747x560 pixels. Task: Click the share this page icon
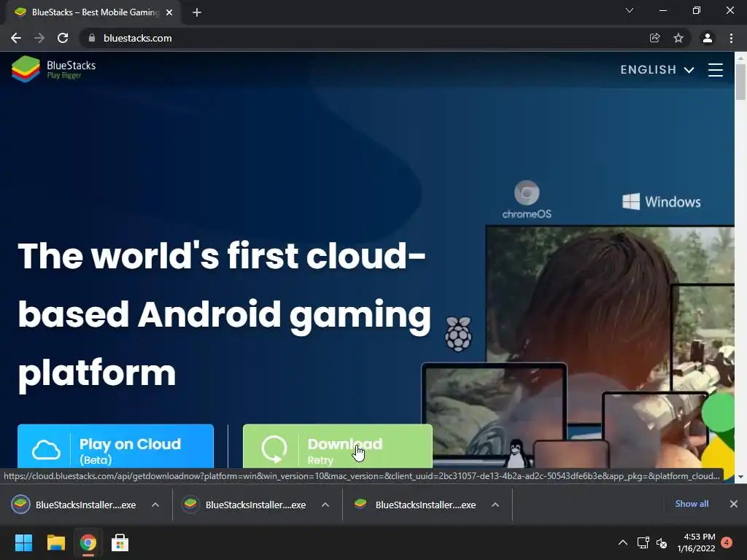pyautogui.click(x=654, y=38)
